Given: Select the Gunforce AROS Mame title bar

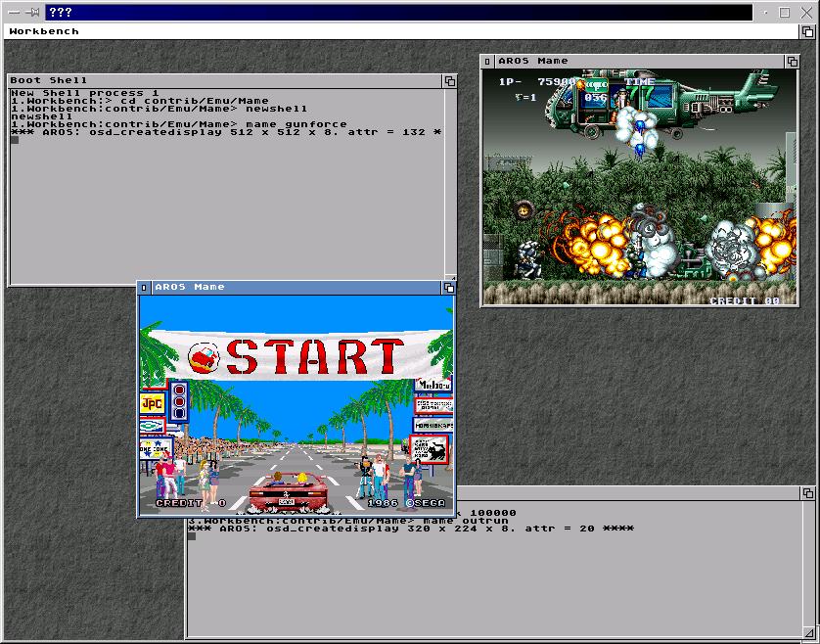Looking at the screenshot, I should click(636, 61).
